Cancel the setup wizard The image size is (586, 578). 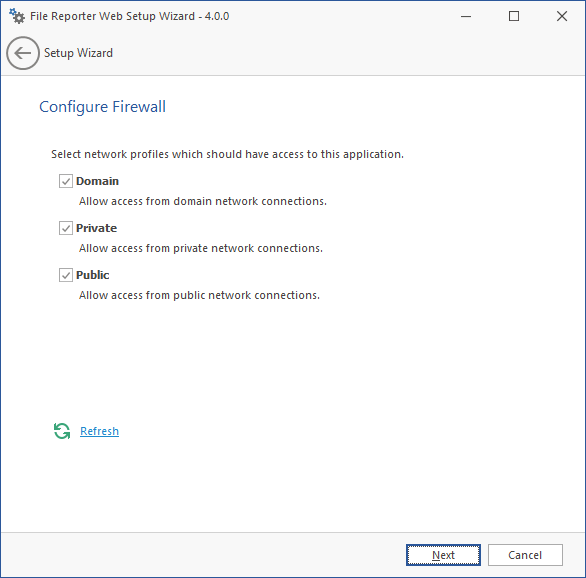pyautogui.click(x=525, y=555)
